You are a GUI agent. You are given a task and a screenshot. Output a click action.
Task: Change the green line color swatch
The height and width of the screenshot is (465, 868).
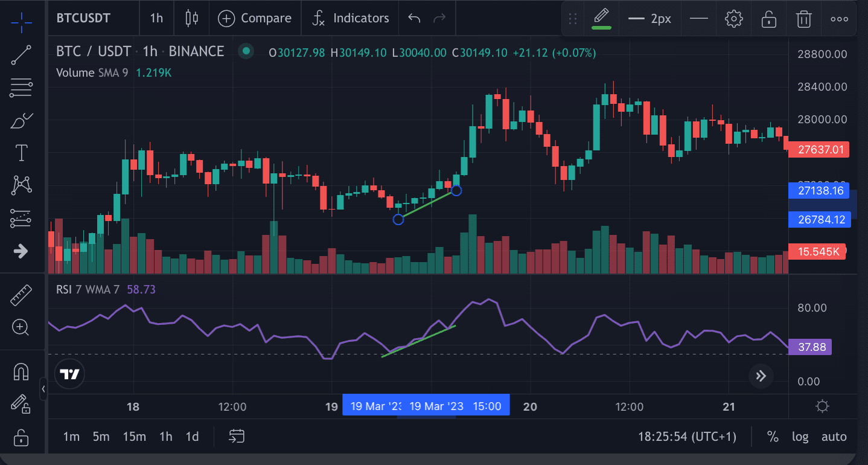601,19
